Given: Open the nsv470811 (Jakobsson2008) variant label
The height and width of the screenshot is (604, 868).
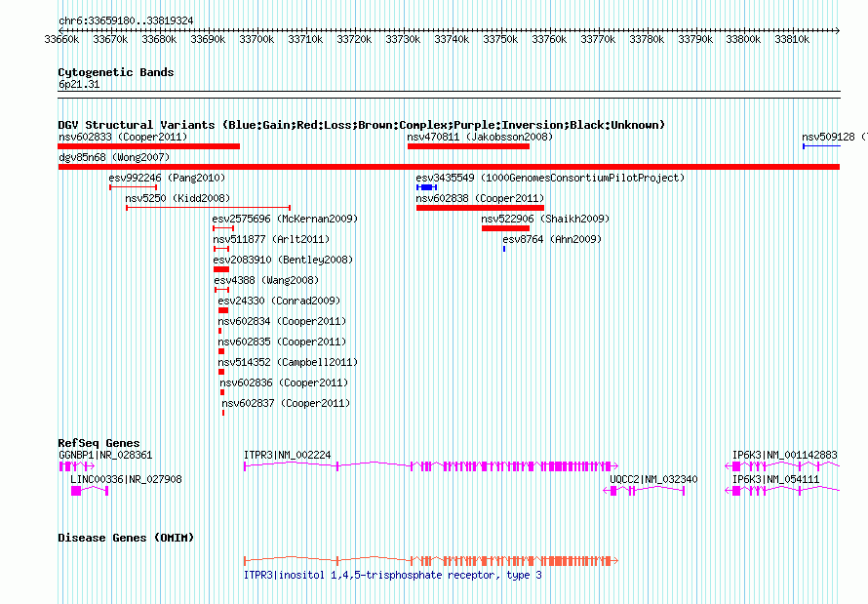Looking at the screenshot, I should tap(480, 137).
